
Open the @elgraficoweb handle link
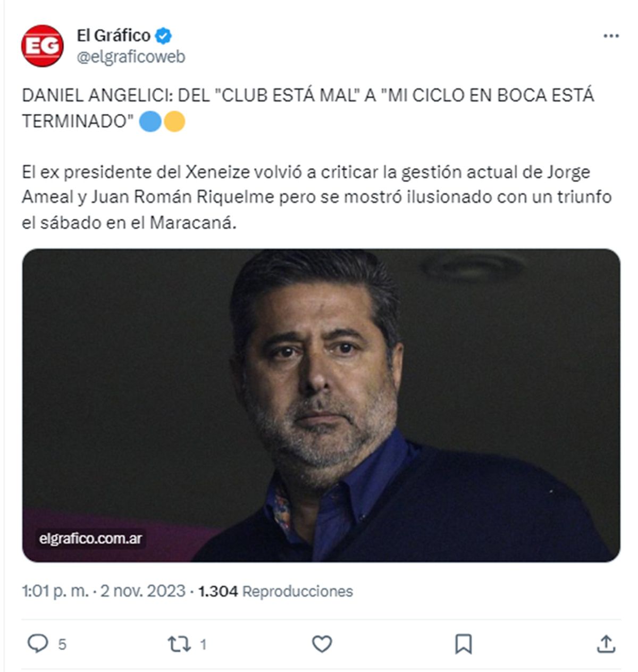point(131,57)
